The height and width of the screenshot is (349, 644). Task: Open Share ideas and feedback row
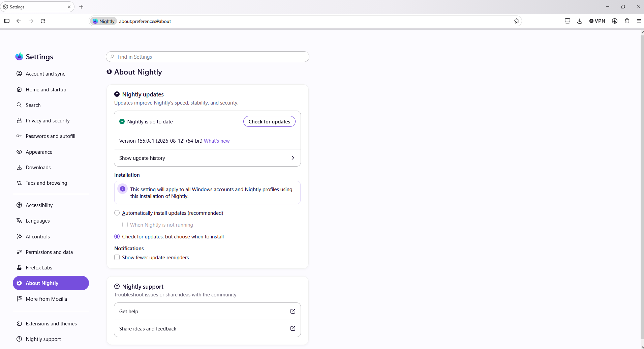click(207, 328)
